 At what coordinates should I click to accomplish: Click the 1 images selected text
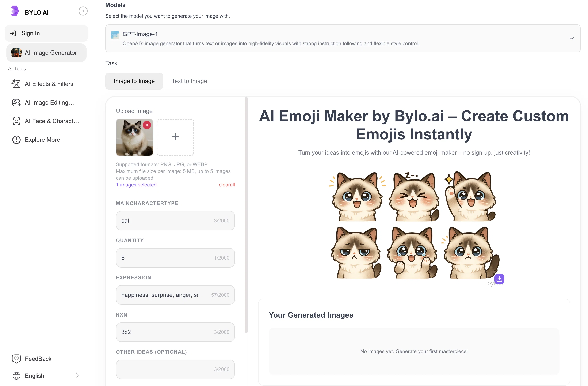coord(136,185)
